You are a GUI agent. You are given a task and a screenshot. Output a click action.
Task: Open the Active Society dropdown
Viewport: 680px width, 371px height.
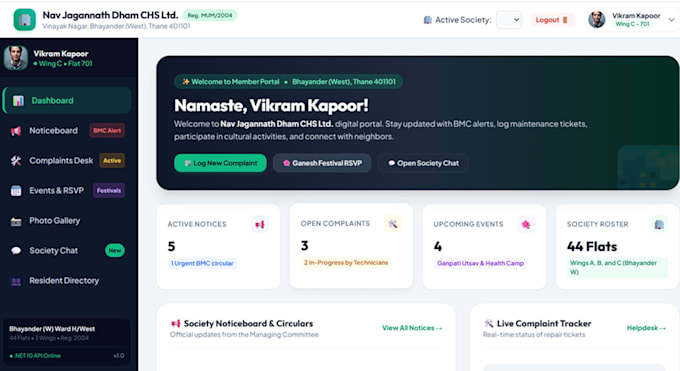click(x=509, y=20)
